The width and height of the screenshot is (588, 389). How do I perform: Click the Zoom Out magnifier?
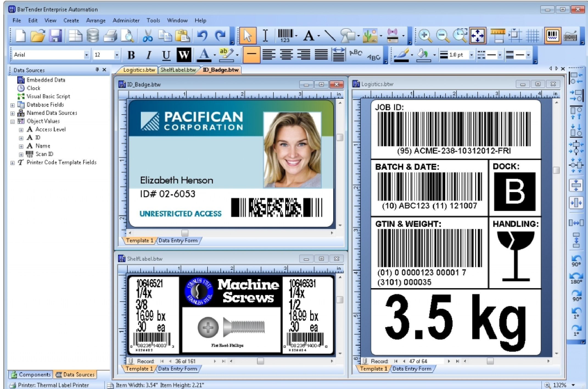443,36
